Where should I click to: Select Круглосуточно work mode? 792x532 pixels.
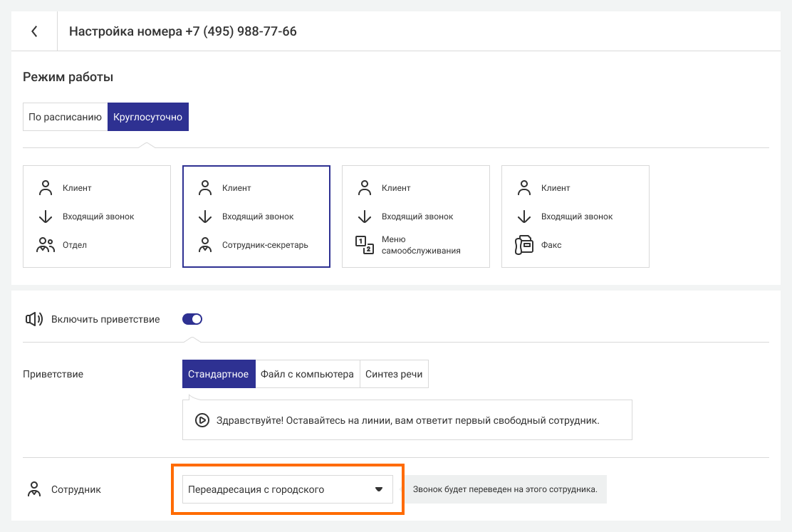[148, 117]
